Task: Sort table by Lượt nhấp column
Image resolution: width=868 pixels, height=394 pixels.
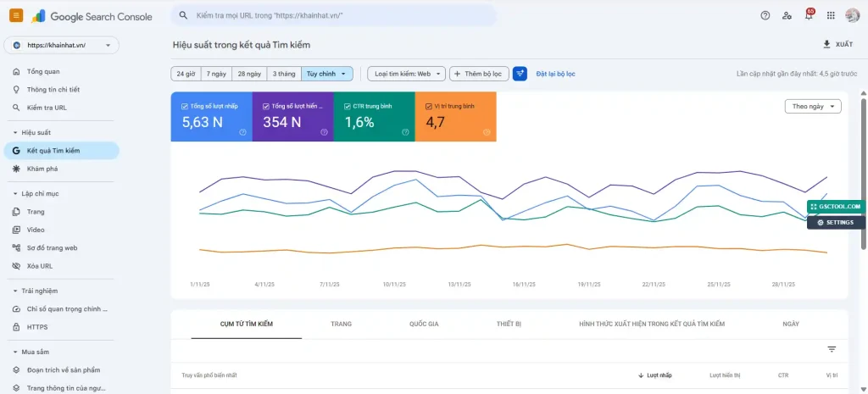Action: tap(655, 375)
